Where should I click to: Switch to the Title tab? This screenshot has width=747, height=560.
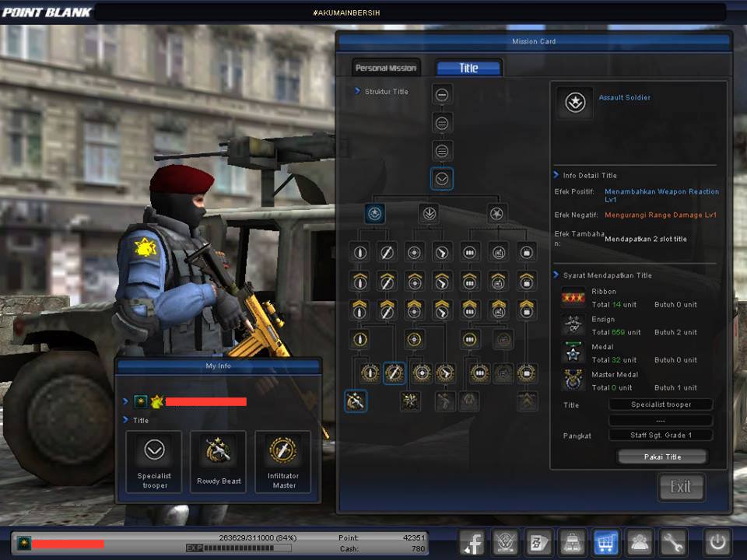[x=468, y=68]
